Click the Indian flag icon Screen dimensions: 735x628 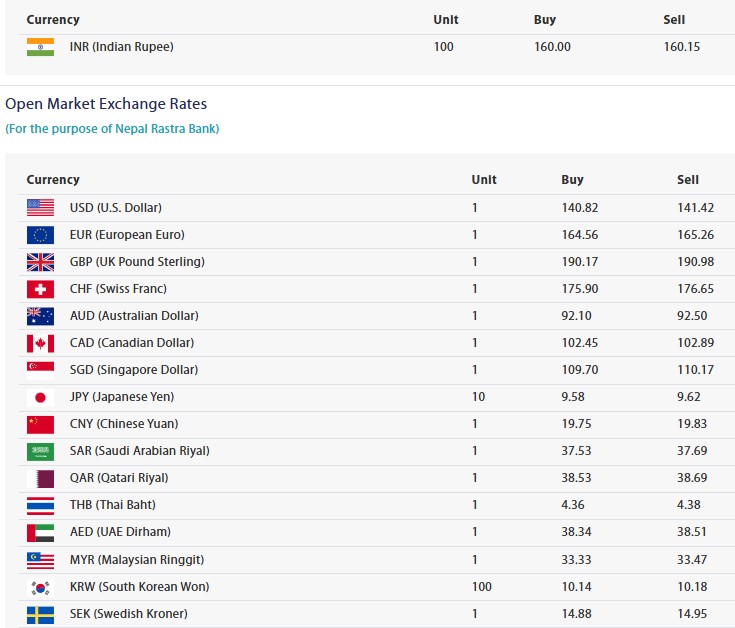pos(40,47)
